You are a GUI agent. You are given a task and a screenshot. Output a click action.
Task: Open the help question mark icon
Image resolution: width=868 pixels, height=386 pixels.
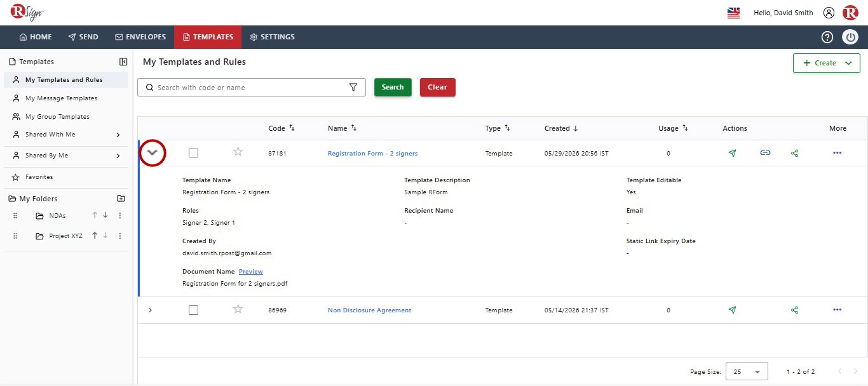(x=827, y=37)
